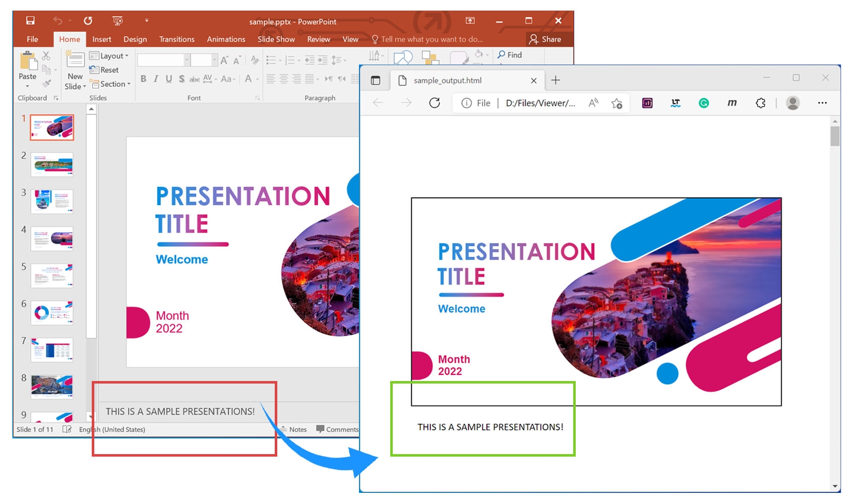
Task: Select slide 4 in the thumbnail panel
Action: coord(52,238)
